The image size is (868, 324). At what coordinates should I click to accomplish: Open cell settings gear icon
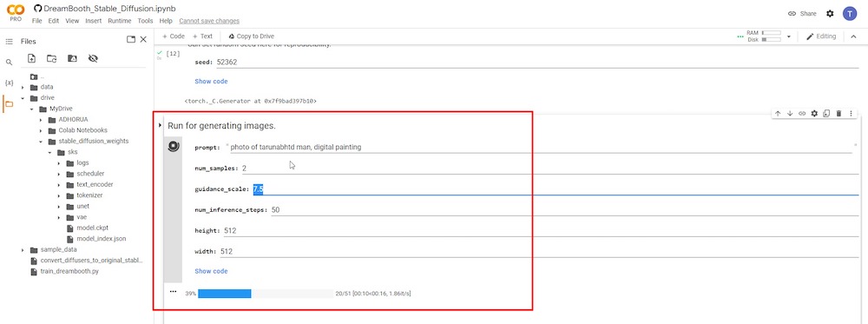point(814,114)
